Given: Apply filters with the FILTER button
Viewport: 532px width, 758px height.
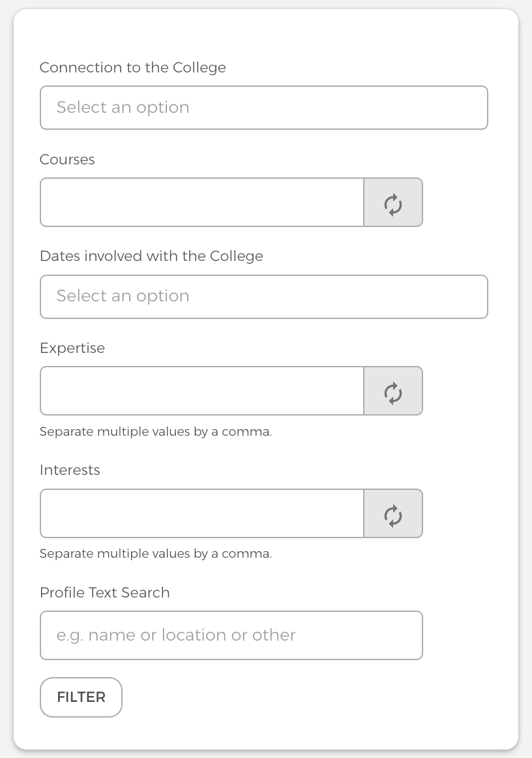Looking at the screenshot, I should coord(81,697).
